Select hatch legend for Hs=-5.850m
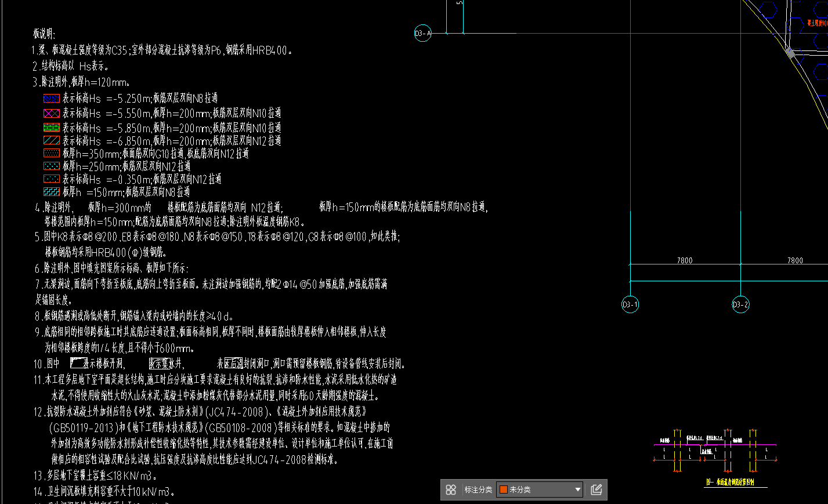The image size is (828, 504). tap(52, 127)
